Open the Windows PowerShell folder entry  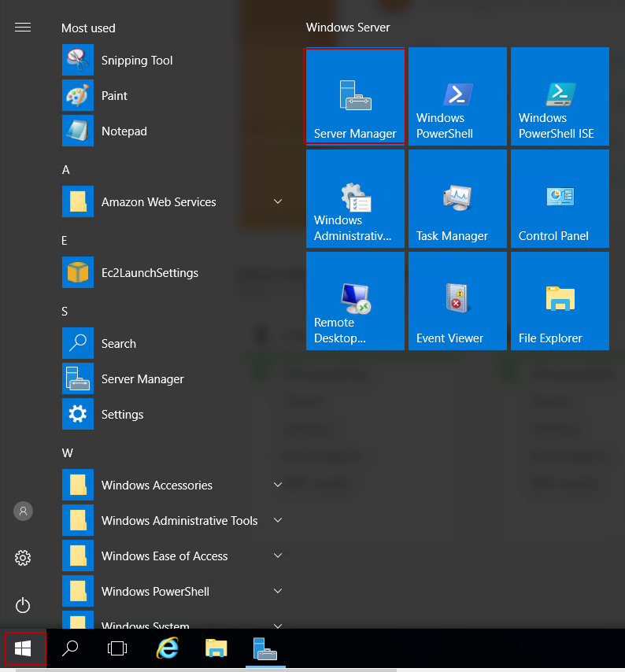tap(174, 591)
